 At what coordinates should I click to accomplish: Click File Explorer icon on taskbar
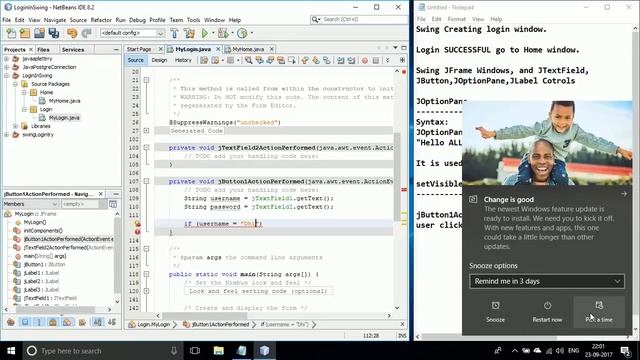(x=219, y=351)
